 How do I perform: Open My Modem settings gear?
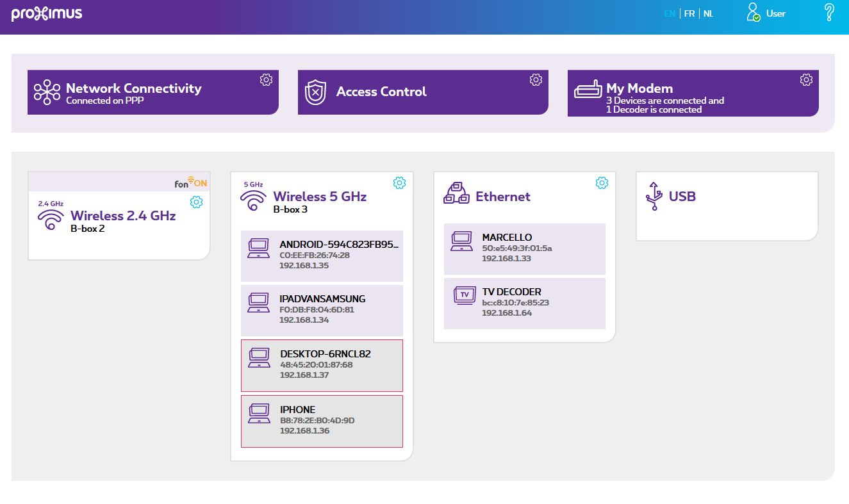pos(806,79)
